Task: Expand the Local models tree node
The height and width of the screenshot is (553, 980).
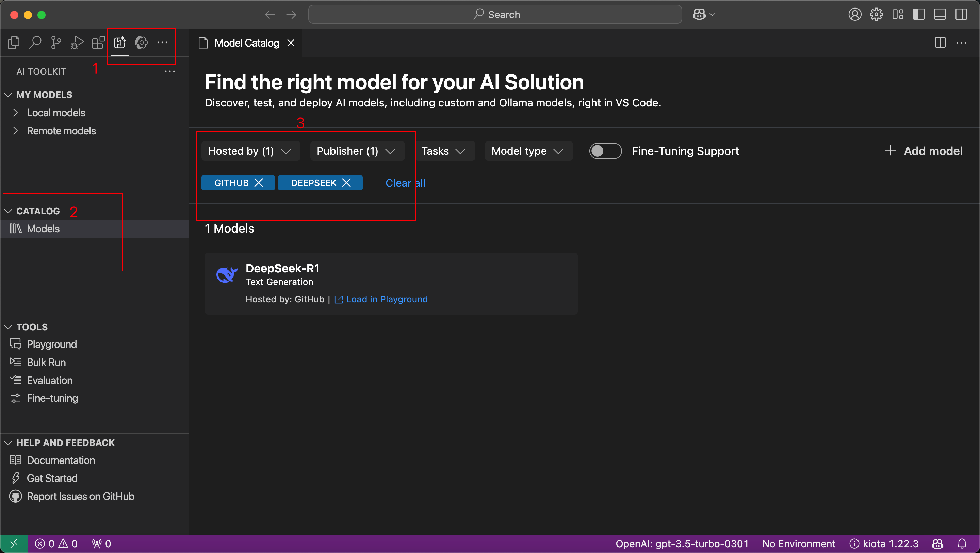Action: point(55,113)
